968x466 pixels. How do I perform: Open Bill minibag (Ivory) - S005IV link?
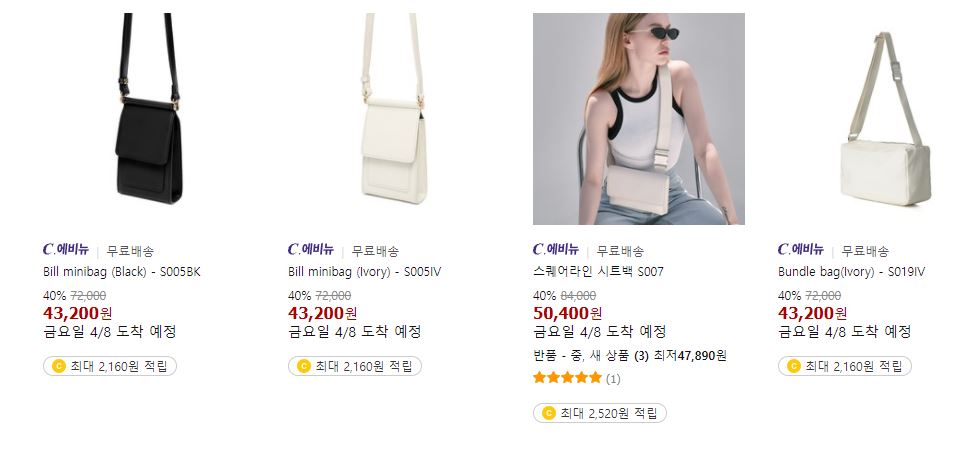click(365, 272)
